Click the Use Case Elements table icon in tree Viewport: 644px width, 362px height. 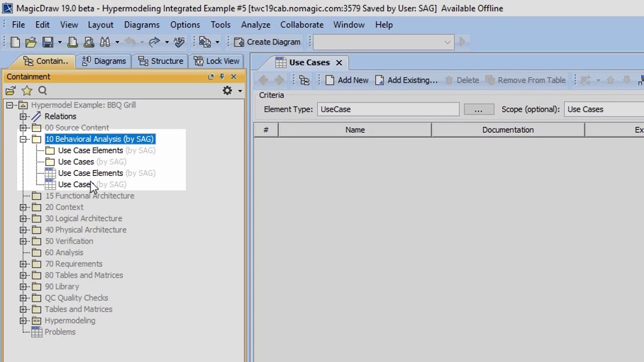(x=50, y=173)
